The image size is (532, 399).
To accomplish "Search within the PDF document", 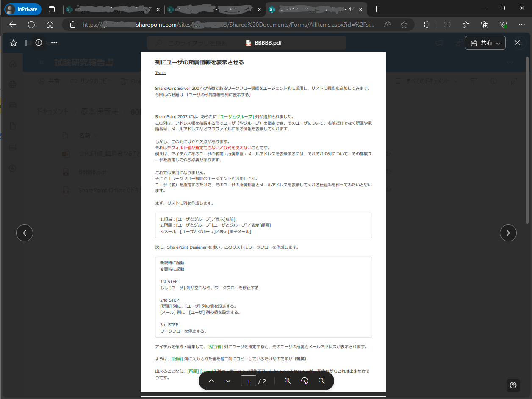I will 321,381.
